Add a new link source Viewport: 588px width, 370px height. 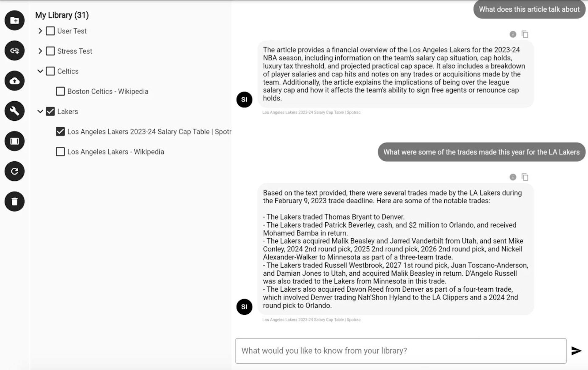coord(14,51)
